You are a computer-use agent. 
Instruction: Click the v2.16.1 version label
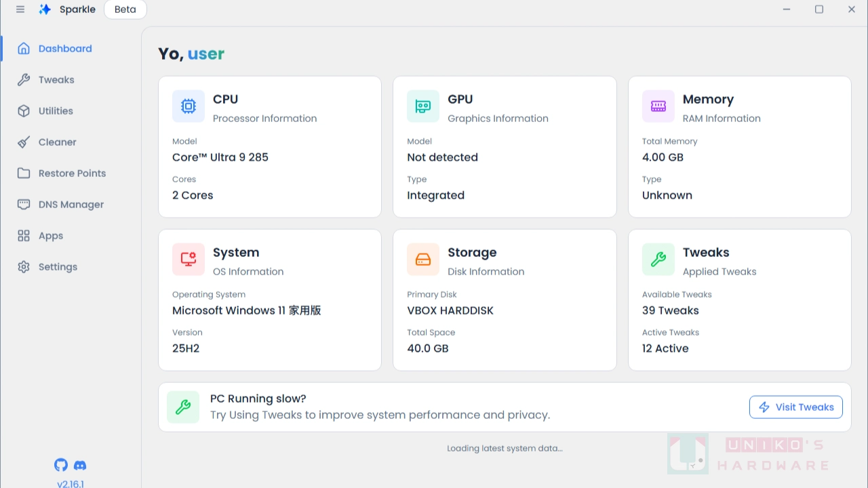(x=71, y=483)
